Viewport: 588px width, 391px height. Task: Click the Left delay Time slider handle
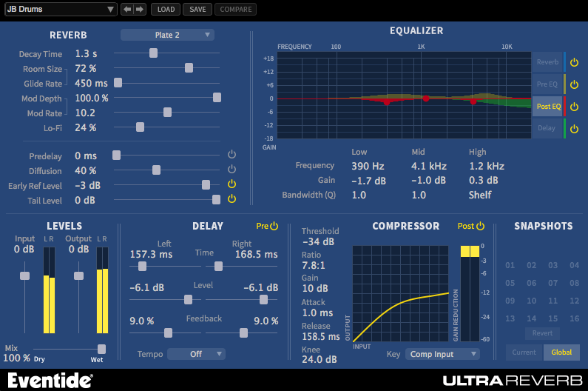[x=142, y=267]
